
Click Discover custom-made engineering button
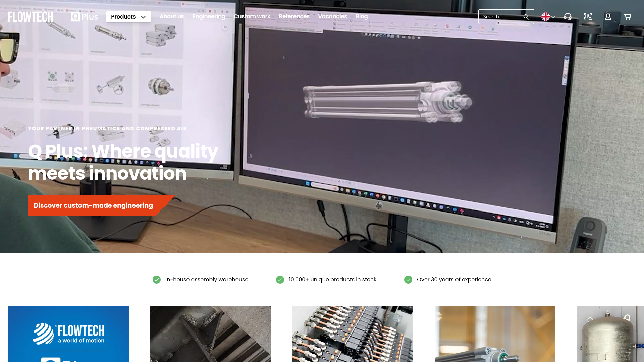coord(102,205)
